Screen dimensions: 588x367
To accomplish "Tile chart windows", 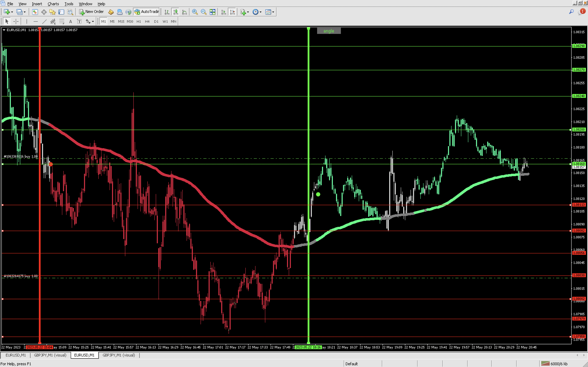I will [x=212, y=12].
